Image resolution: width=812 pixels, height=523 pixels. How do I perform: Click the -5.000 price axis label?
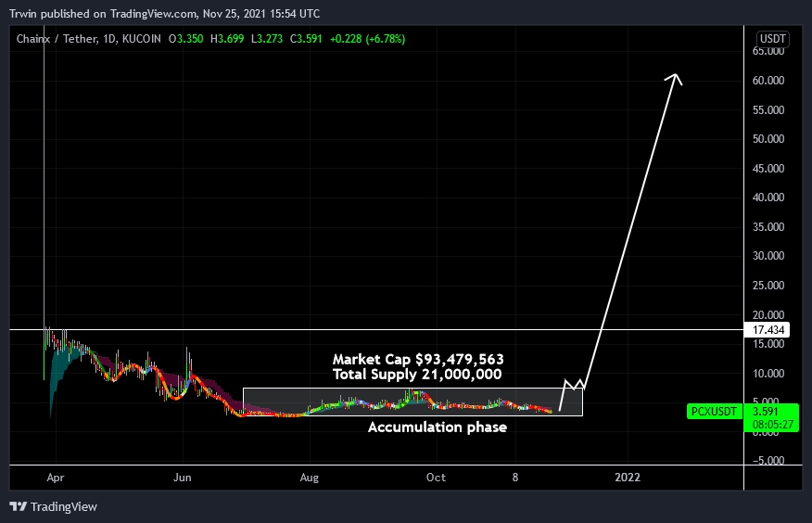(767, 461)
